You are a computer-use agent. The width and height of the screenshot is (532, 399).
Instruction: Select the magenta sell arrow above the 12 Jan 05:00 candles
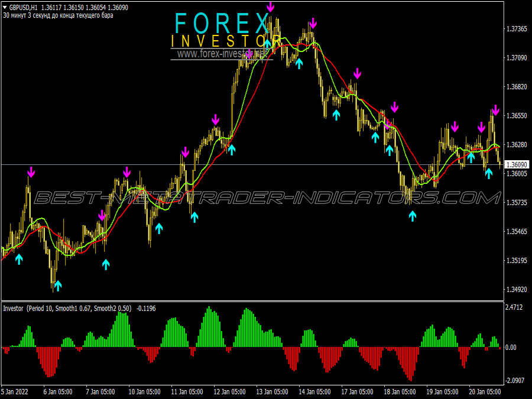click(x=215, y=120)
